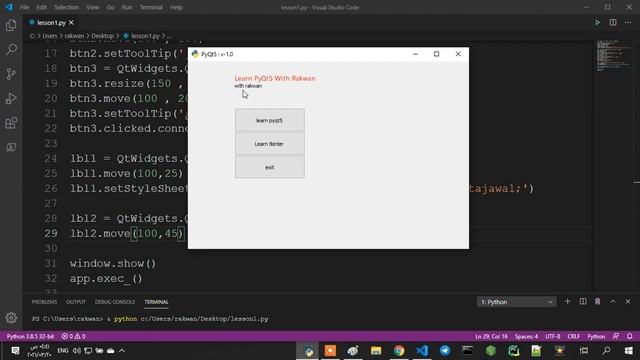Image resolution: width=640 pixels, height=360 pixels.
Task: Run Python file with play icon
Action: click(x=598, y=22)
